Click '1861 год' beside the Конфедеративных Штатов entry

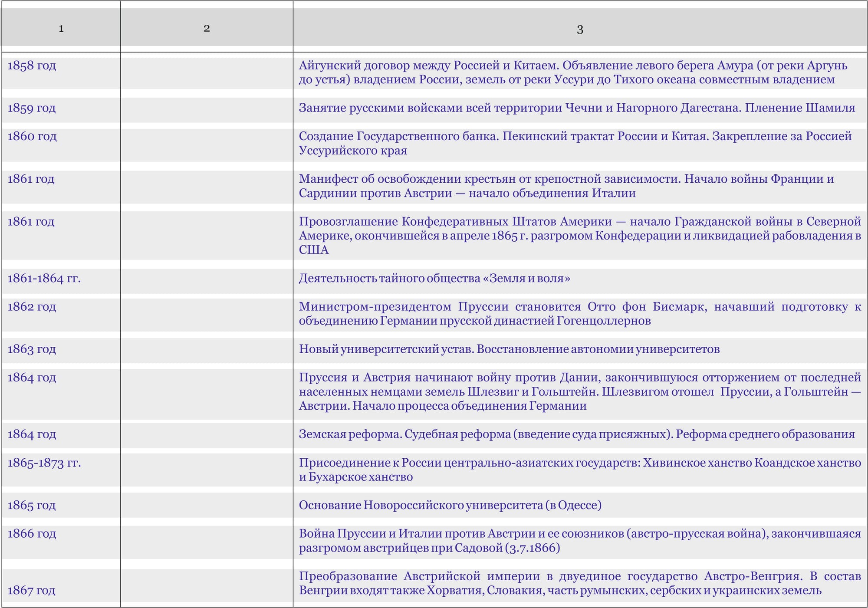point(31,222)
